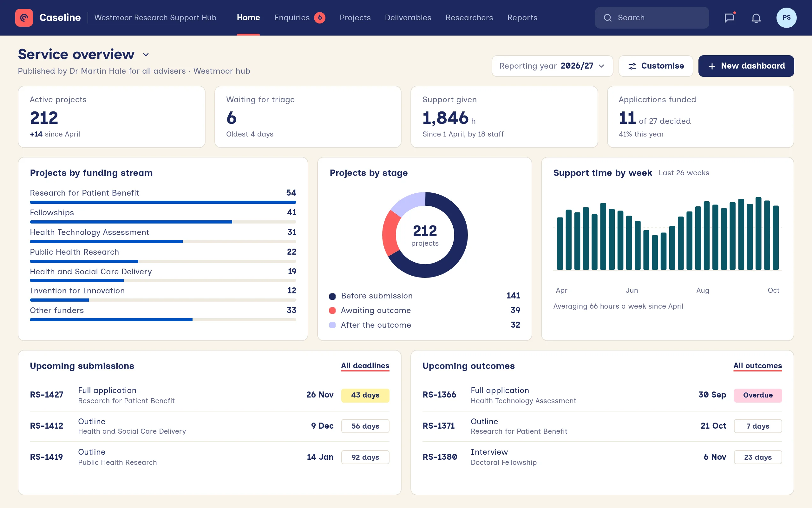Click in the Search field
The image size is (812, 508).
tap(652, 18)
